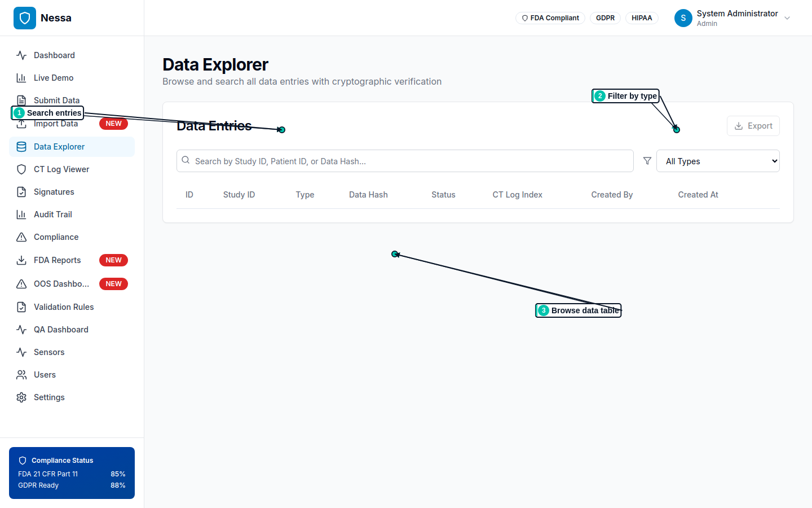Click the magnifier icon in the search bar
This screenshot has width=812, height=508.
pyautogui.click(x=186, y=160)
